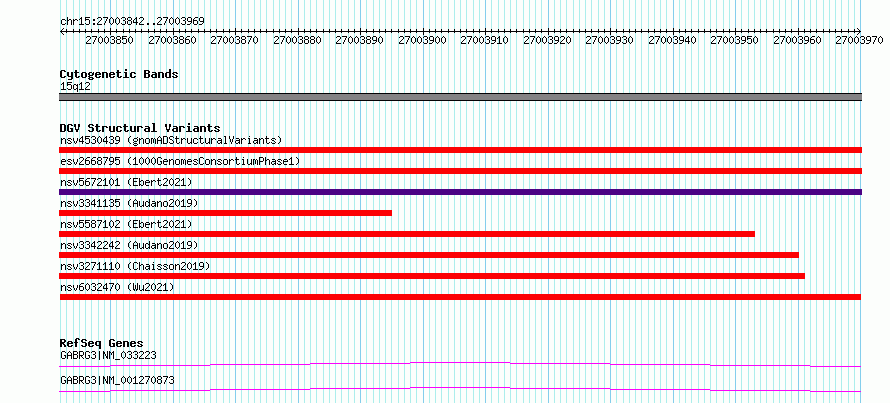The width and height of the screenshot is (890, 403).
Task: Open variant label nsv5672101 (Ebert2021)
Action: click(126, 182)
